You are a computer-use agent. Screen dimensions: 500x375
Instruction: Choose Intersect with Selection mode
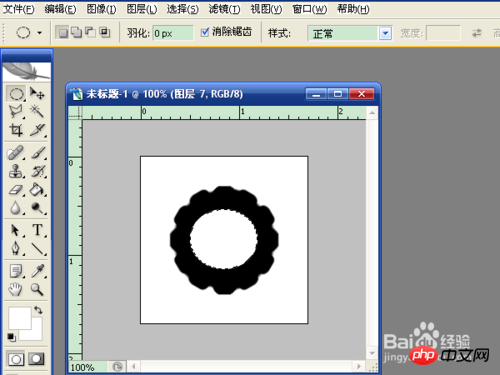pos(105,32)
